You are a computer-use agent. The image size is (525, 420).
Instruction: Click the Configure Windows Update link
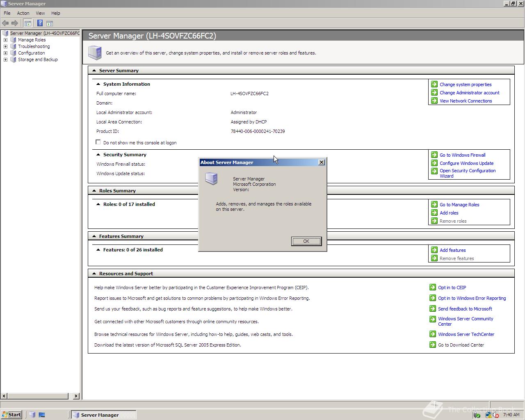[467, 163]
